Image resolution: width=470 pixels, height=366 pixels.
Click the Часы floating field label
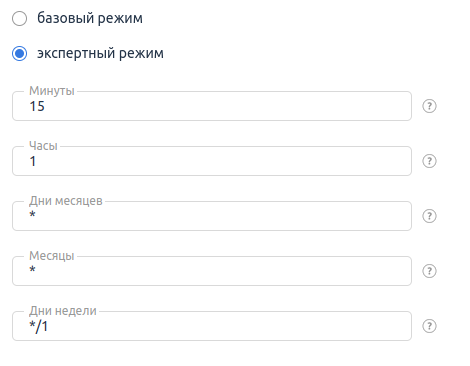[43, 146]
